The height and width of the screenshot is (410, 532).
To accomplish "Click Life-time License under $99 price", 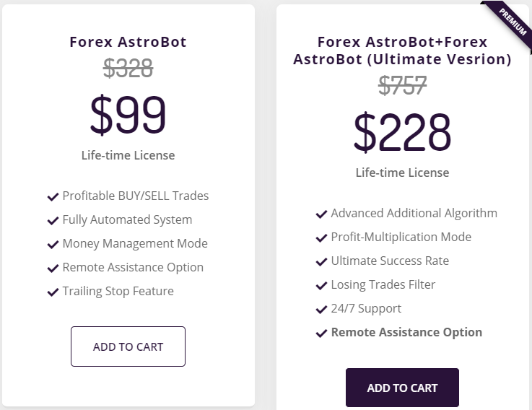I will coord(128,155).
